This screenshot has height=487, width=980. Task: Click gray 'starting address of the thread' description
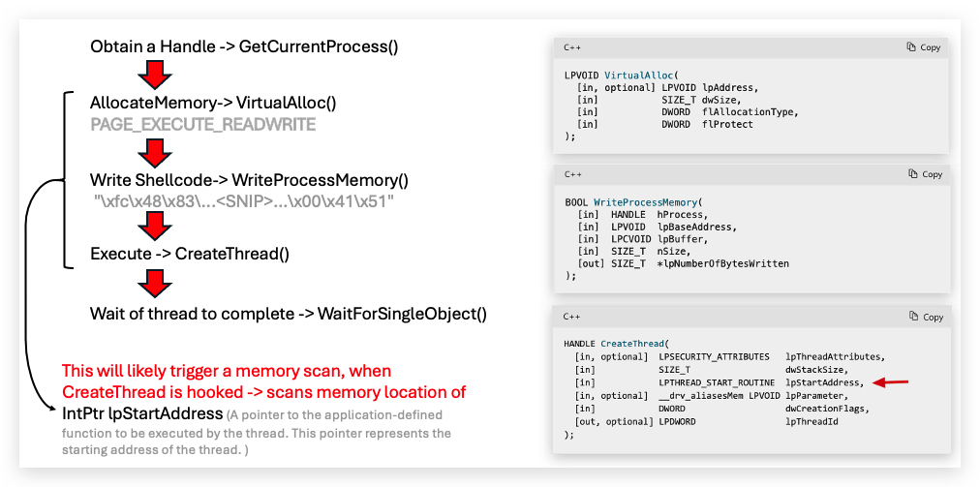[x=154, y=450]
